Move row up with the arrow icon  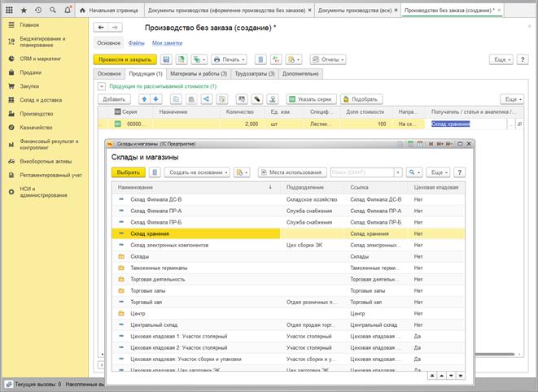[x=145, y=98]
